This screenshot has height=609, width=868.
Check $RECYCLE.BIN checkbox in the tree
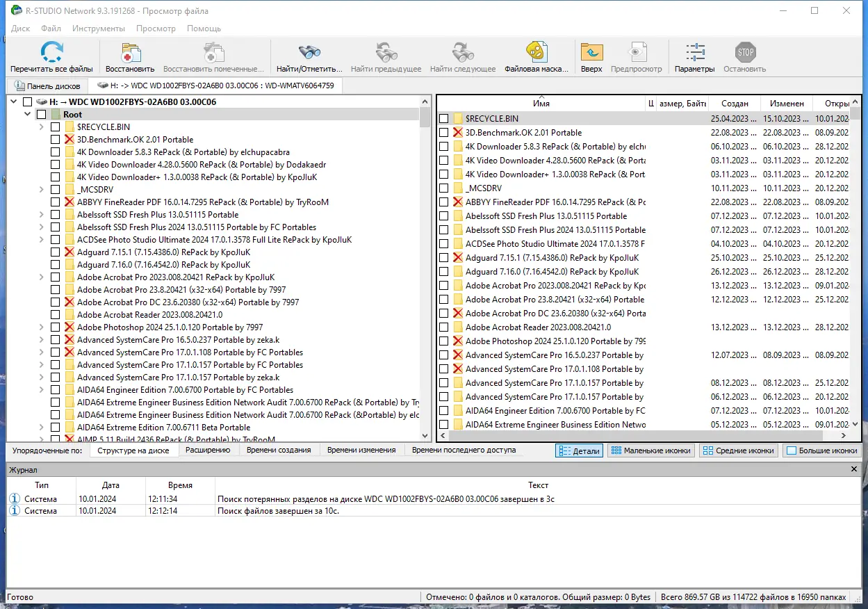pos(56,127)
